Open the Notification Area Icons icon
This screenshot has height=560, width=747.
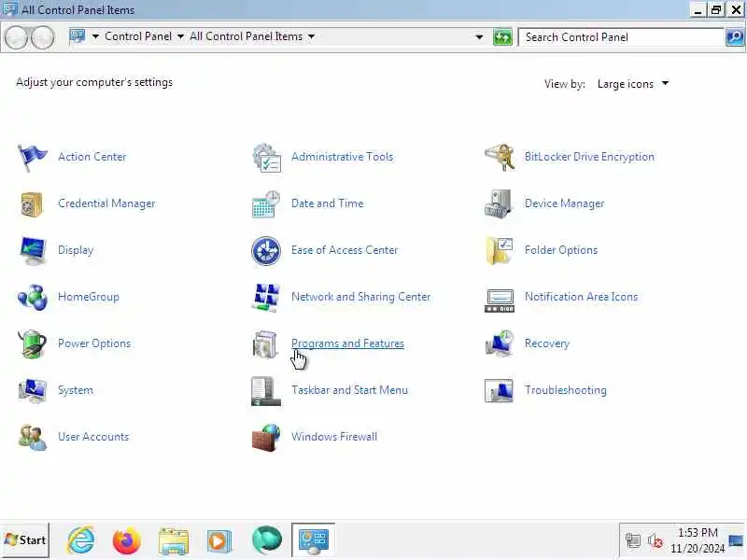click(x=500, y=300)
